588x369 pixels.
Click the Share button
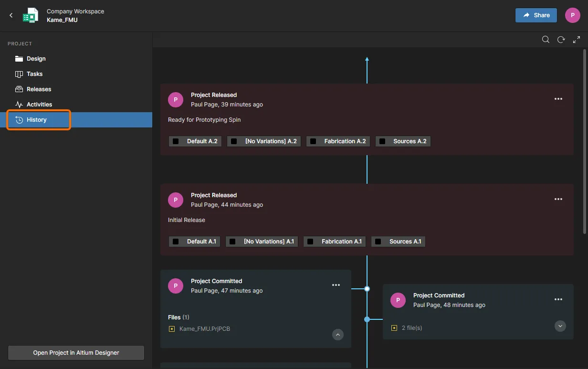536,15
